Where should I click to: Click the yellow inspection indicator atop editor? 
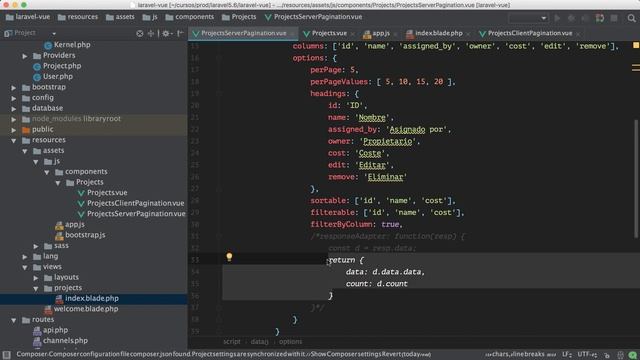(636, 45)
